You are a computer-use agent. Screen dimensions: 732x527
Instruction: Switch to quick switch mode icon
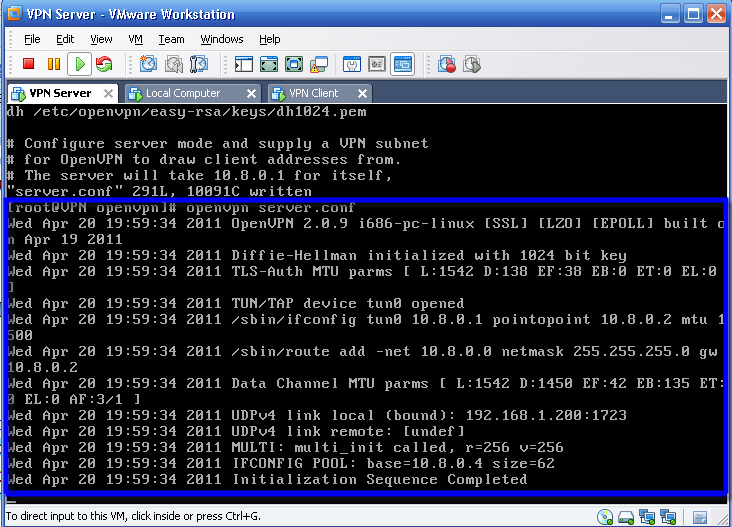[x=294, y=64]
